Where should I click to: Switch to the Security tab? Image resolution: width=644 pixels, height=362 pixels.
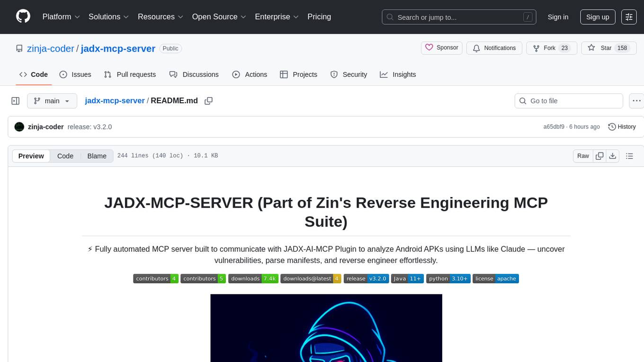click(349, 74)
